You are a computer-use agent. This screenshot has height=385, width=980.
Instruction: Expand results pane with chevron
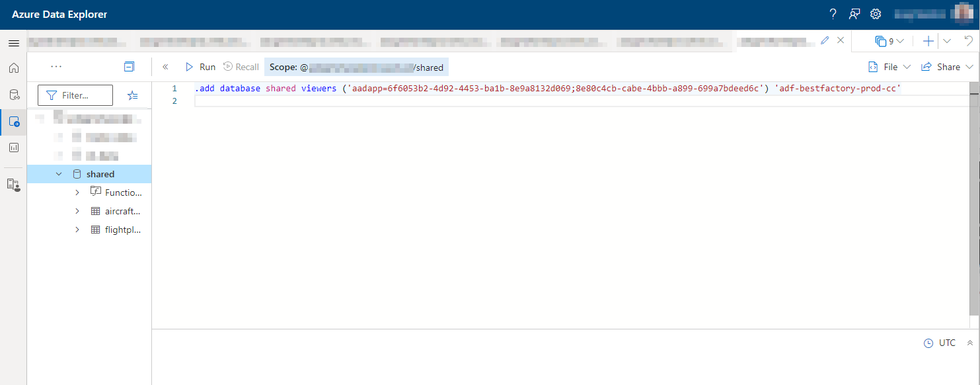pyautogui.click(x=970, y=343)
